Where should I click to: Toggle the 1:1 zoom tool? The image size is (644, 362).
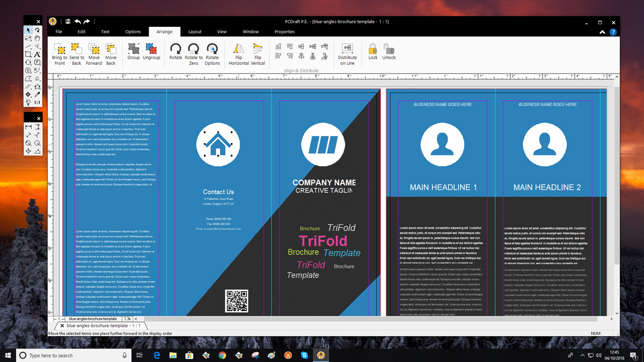click(37, 102)
